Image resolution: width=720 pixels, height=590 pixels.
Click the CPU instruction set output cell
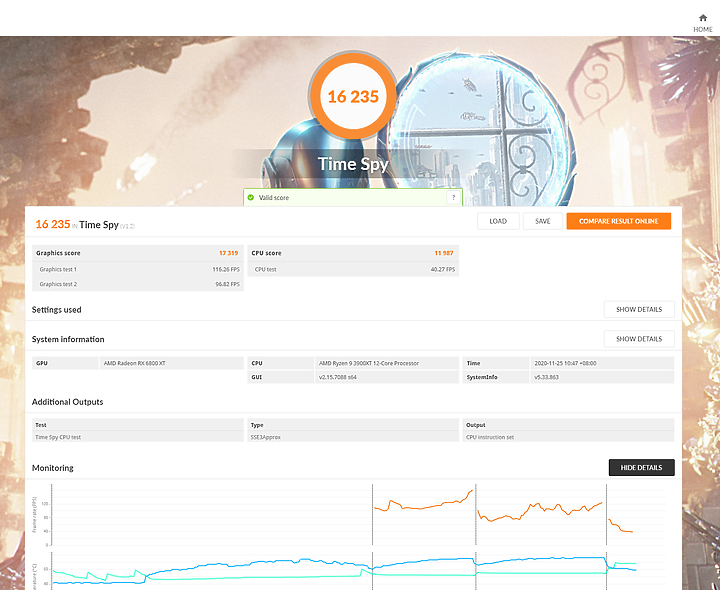[568, 437]
